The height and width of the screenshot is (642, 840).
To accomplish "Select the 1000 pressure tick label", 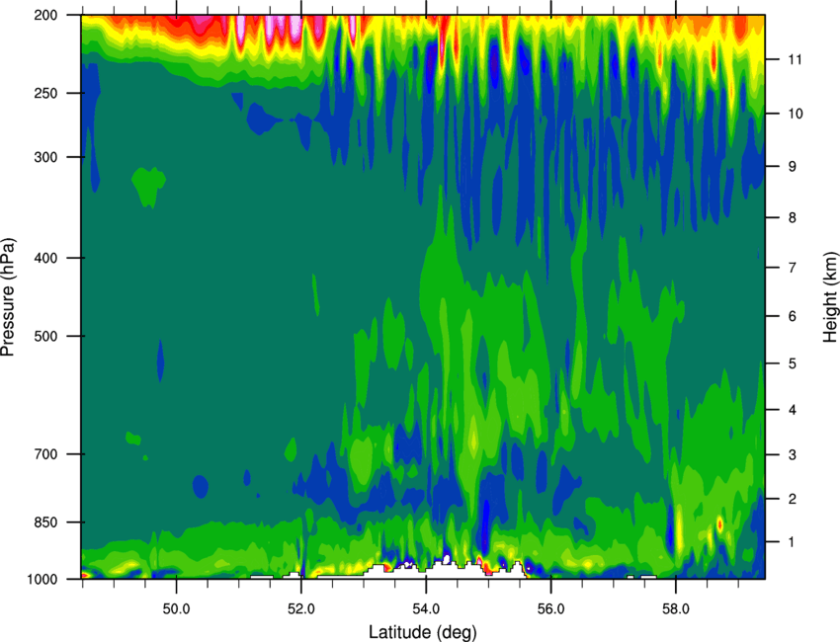I will [42, 580].
